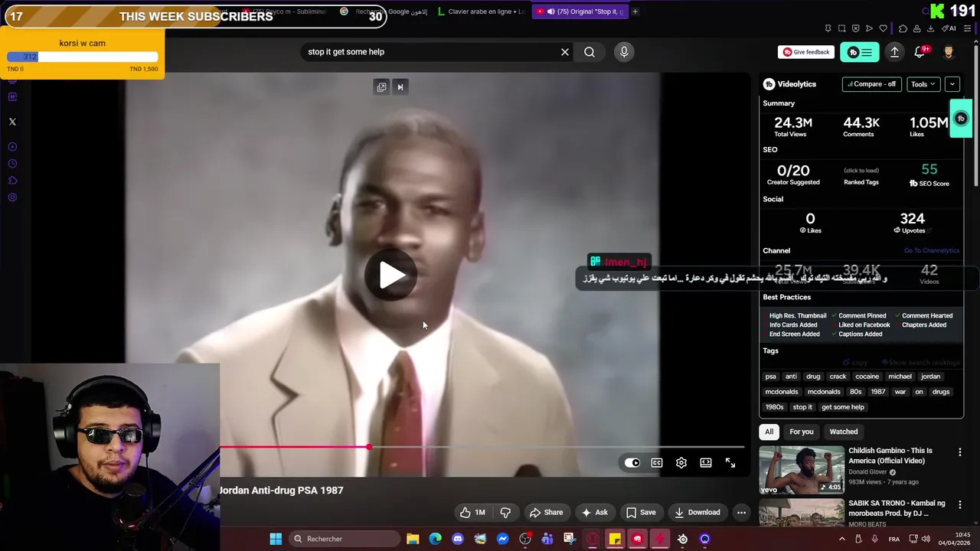Viewport: 980px width, 551px height.
Task: Open the Opera AI toolbar button
Action: (x=950, y=28)
